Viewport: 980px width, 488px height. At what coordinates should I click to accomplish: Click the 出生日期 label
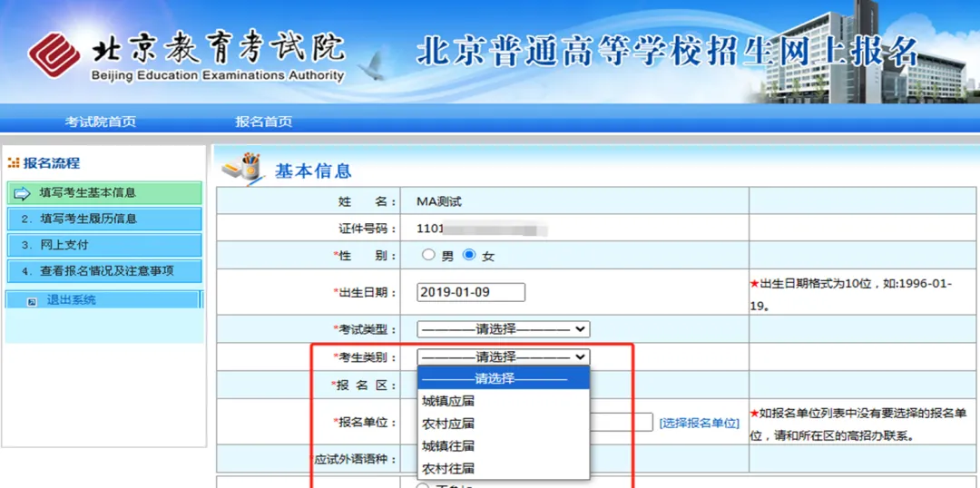pos(366,292)
